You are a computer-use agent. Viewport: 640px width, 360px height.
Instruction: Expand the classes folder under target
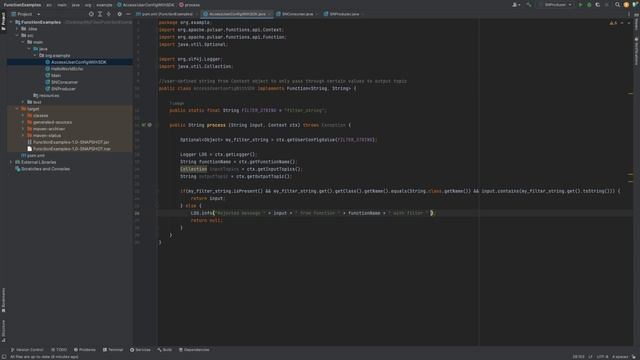(x=23, y=116)
